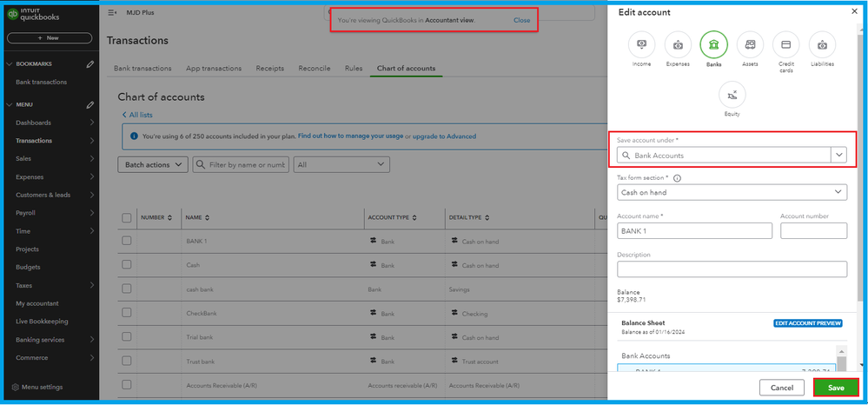Screen dimensions: 868x405
Task: Tick the checkbox for CheckBank row
Action: 127,313
